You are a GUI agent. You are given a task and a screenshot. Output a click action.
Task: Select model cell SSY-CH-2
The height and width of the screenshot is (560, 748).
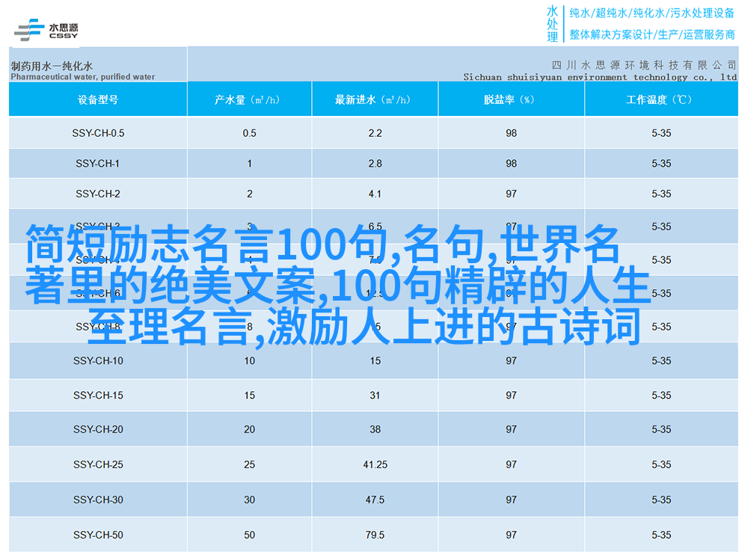point(98,194)
